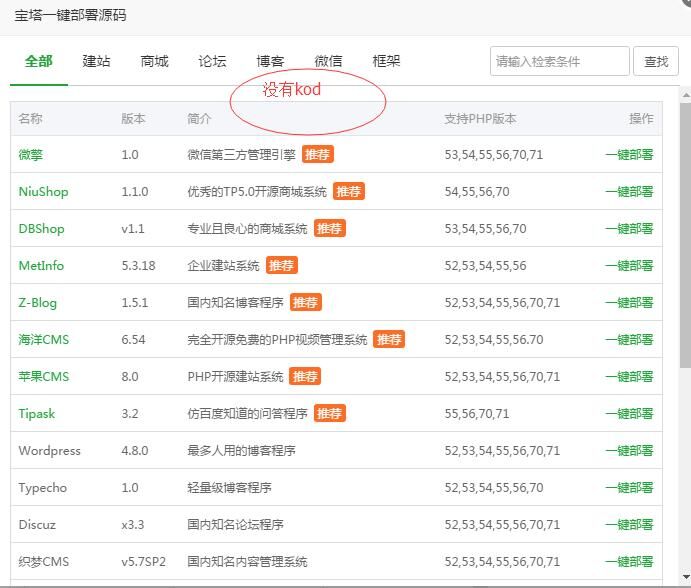Click the scrollbar down arrow
This screenshot has height=588, width=691.
click(685, 576)
